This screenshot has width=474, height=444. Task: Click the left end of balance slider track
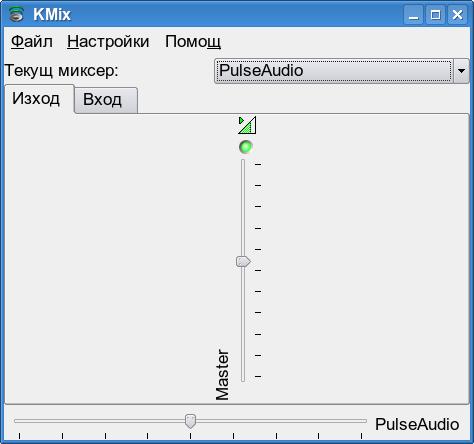[x=17, y=421]
